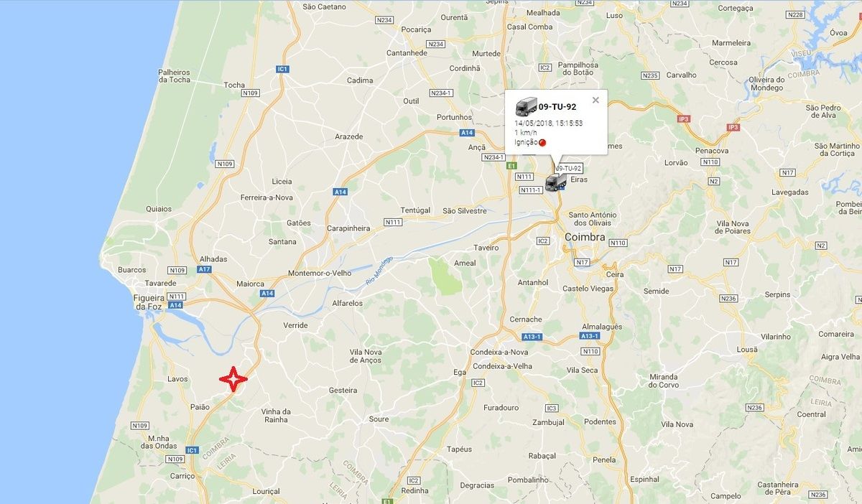Click the Cantanhede town label
The image size is (862, 504).
[408, 53]
